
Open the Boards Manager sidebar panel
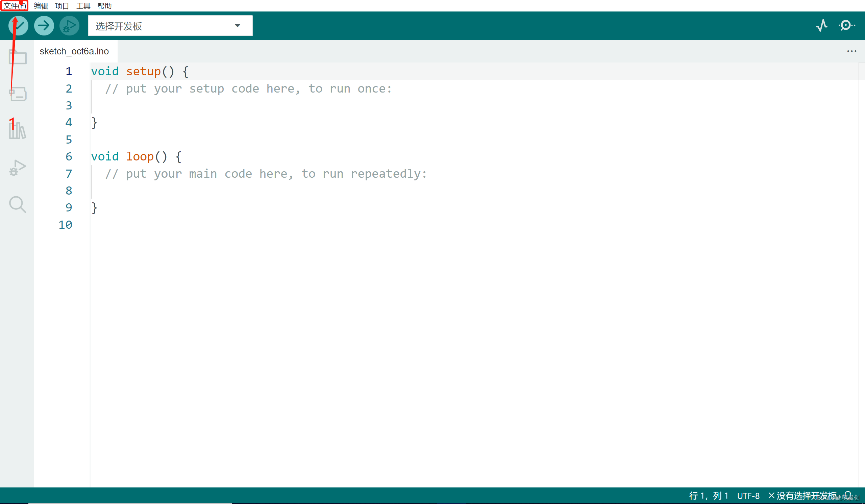18,93
